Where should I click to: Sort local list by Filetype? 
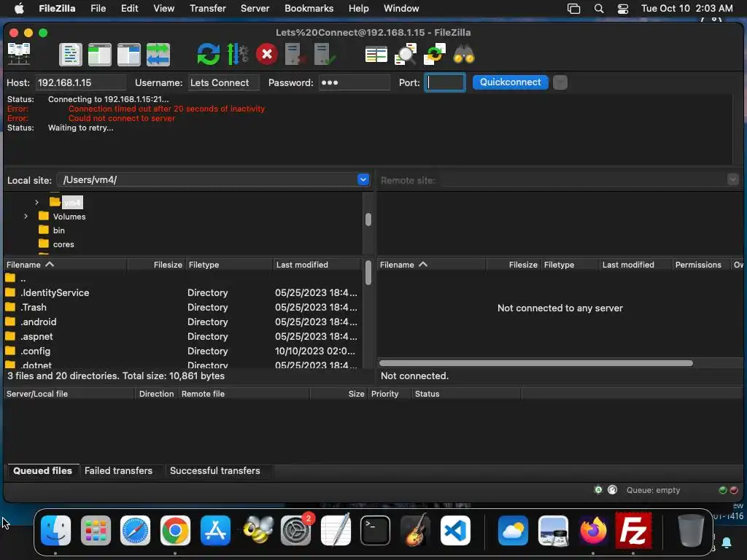click(228, 265)
